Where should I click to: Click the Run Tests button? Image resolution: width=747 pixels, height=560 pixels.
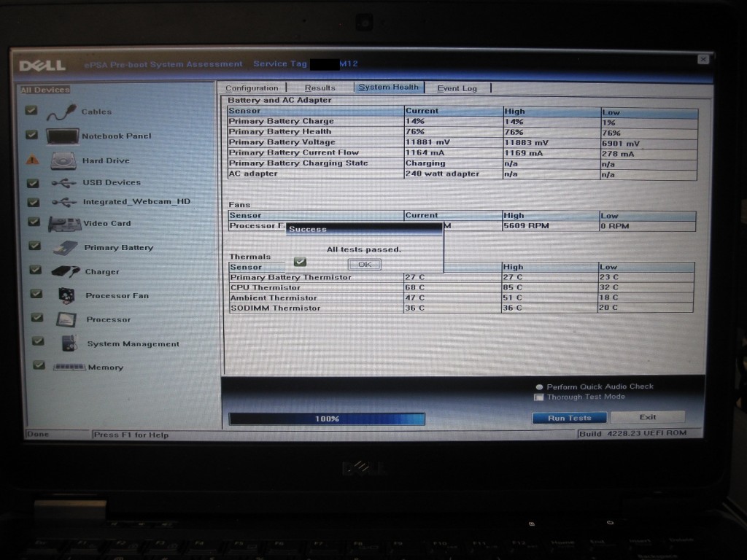(569, 418)
